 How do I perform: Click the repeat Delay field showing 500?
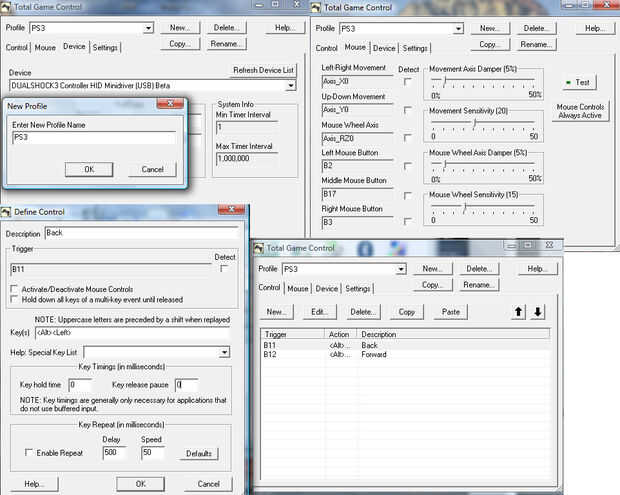[x=115, y=453]
